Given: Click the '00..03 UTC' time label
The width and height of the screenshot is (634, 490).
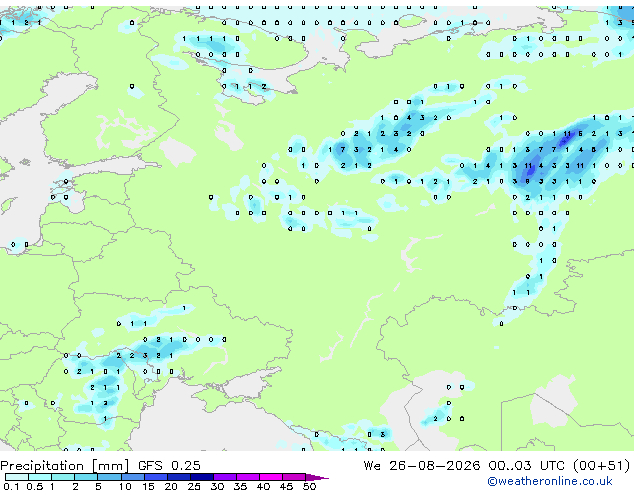Looking at the screenshot, I should click(x=526, y=466).
